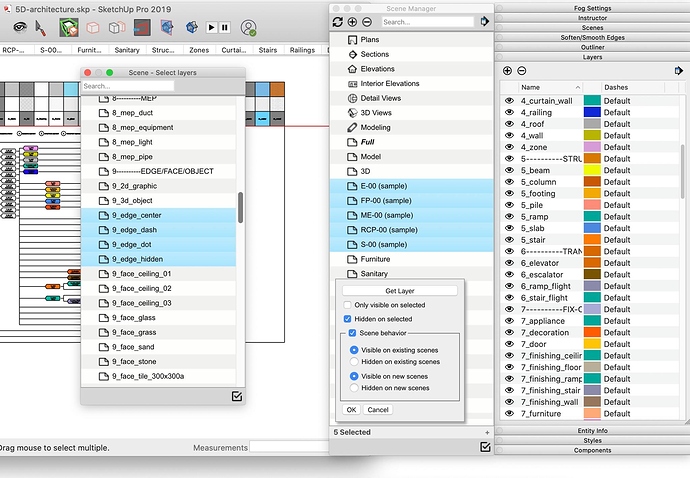
Task: Switch to the S-00... scene tab
Action: tap(51, 50)
